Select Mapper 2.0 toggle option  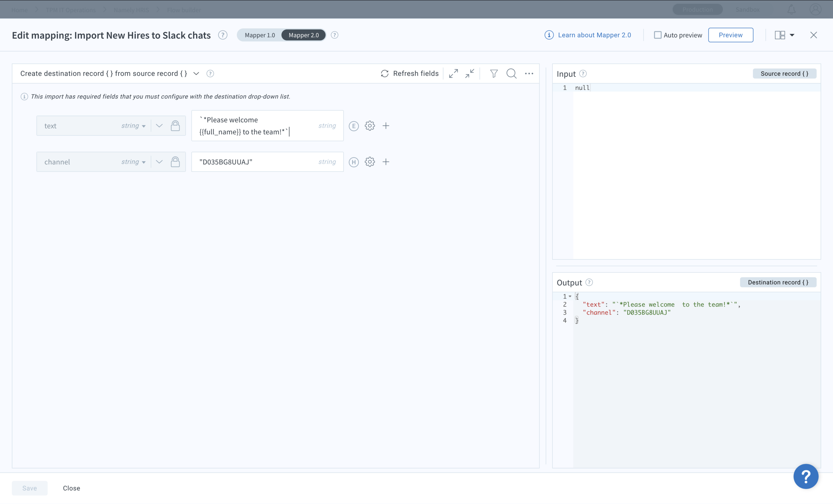[x=304, y=35]
